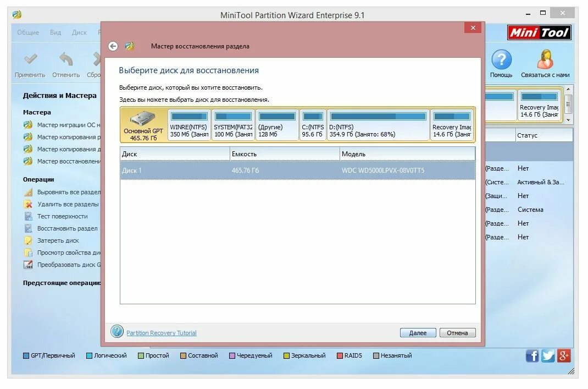Viewport: 588px width, 389px height.
Task: Select the C:(NTFS) 95.6 Гб partition block
Action: point(313,125)
